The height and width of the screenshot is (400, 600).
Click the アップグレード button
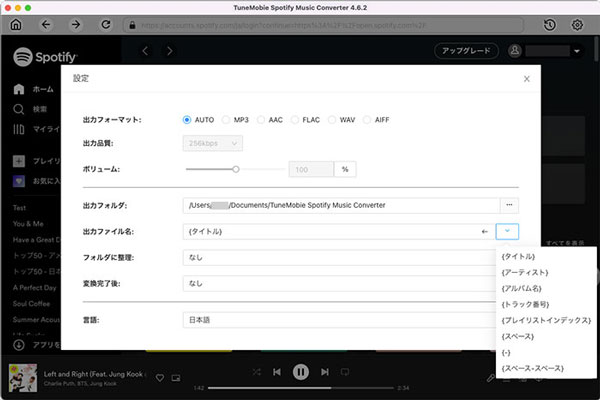pos(466,51)
